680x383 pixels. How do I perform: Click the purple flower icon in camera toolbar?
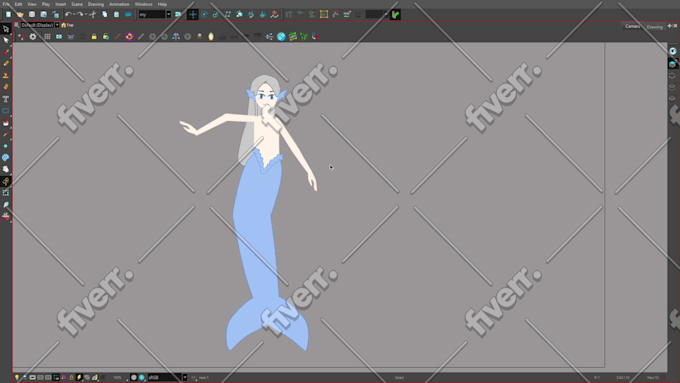[129, 37]
